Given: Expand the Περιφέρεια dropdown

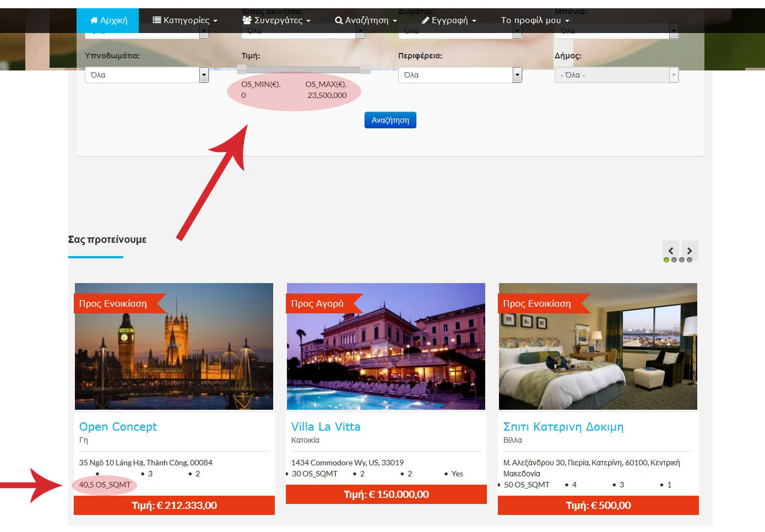Looking at the screenshot, I should pos(460,75).
